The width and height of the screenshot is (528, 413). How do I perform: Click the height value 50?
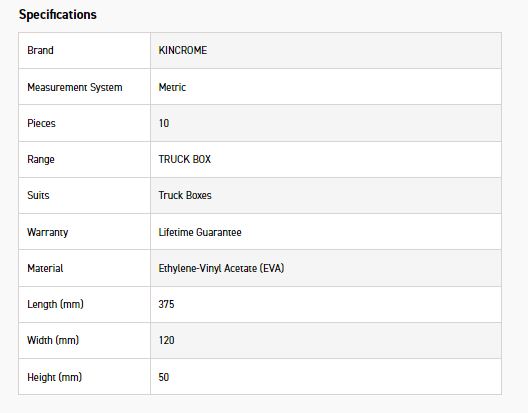(x=164, y=377)
